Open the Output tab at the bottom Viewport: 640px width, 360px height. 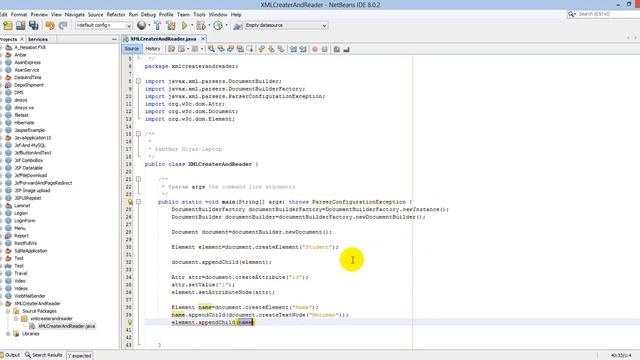coord(11,355)
